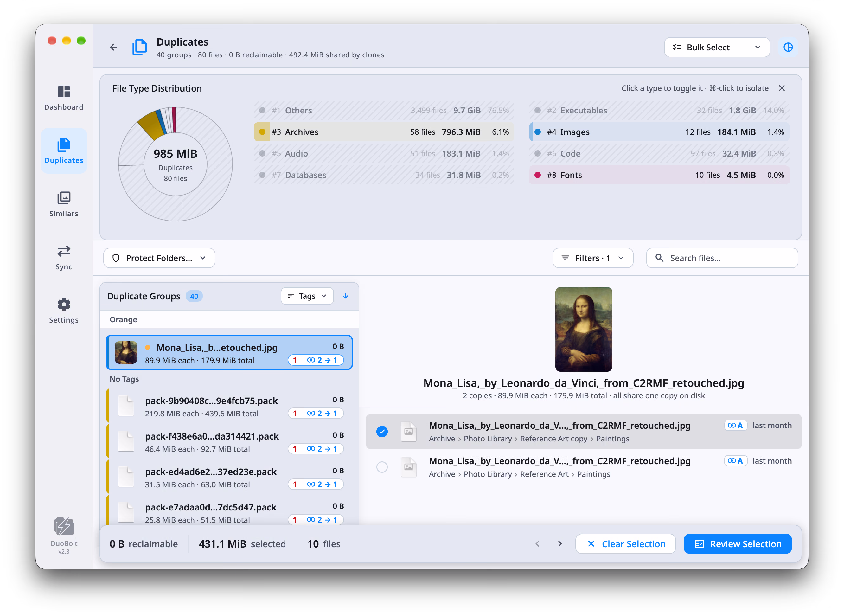Go to the Sync section
Viewport: 844px width, 616px height.
[64, 257]
